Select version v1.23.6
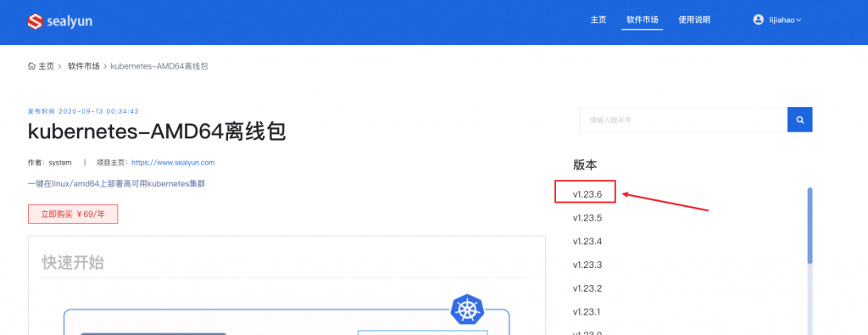The image size is (868, 335). [587, 194]
